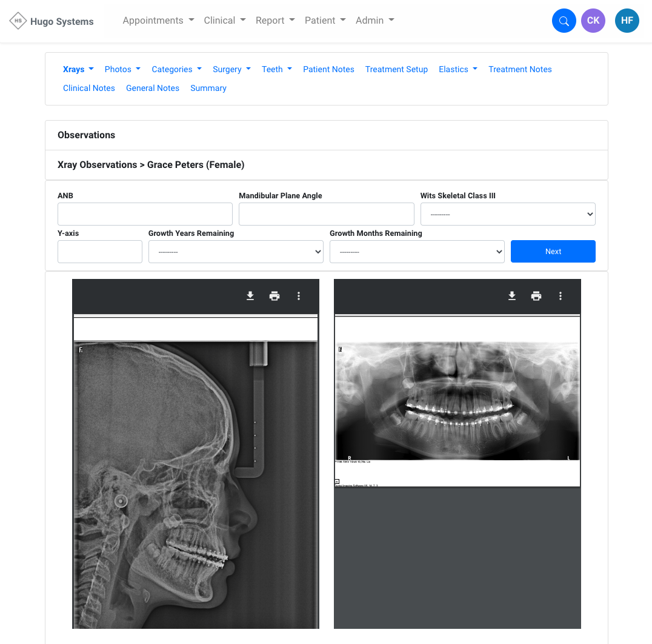Click the ANB input field
The width and height of the screenshot is (652, 644).
(145, 214)
